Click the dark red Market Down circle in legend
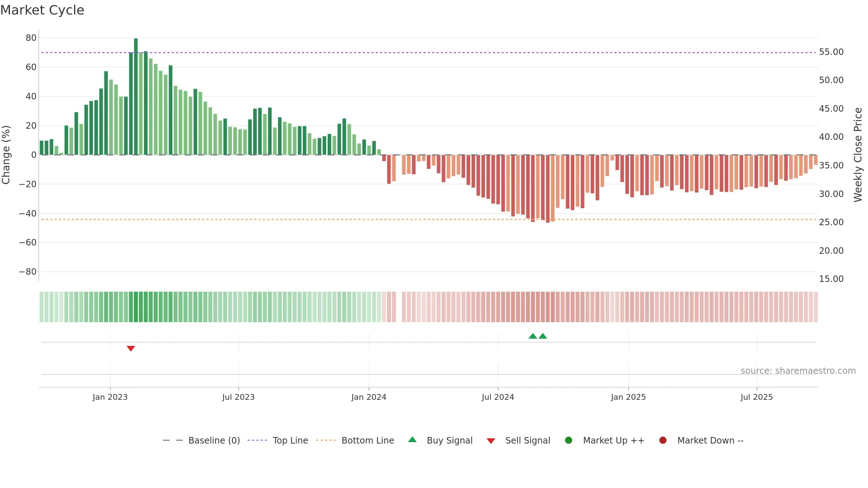This screenshot has height=488, width=868. pos(663,440)
